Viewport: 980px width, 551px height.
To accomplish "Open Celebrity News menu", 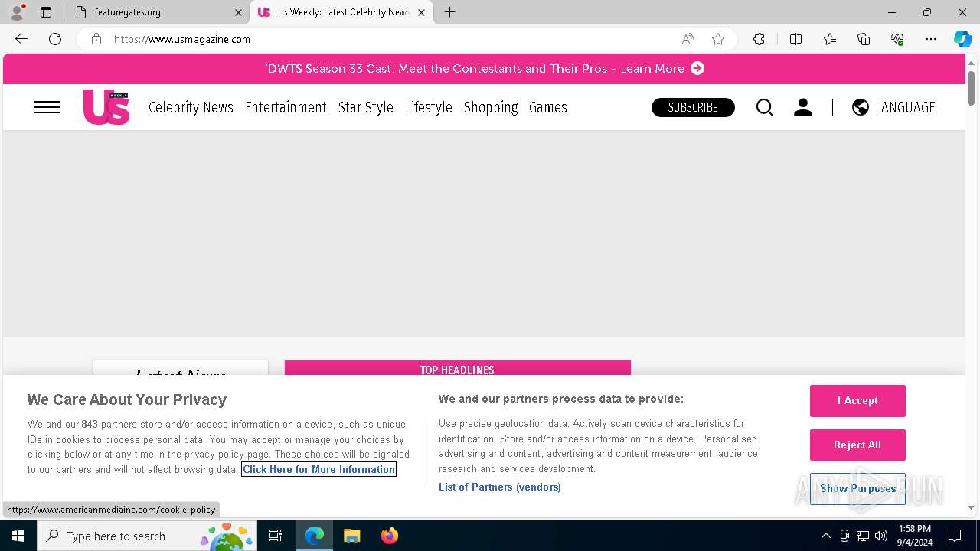I will point(191,107).
